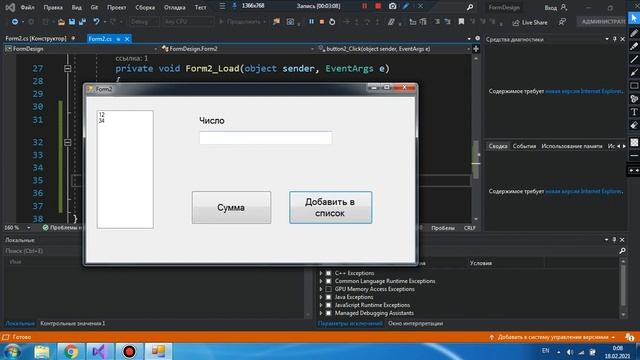Open the Отладка menu

(175, 7)
